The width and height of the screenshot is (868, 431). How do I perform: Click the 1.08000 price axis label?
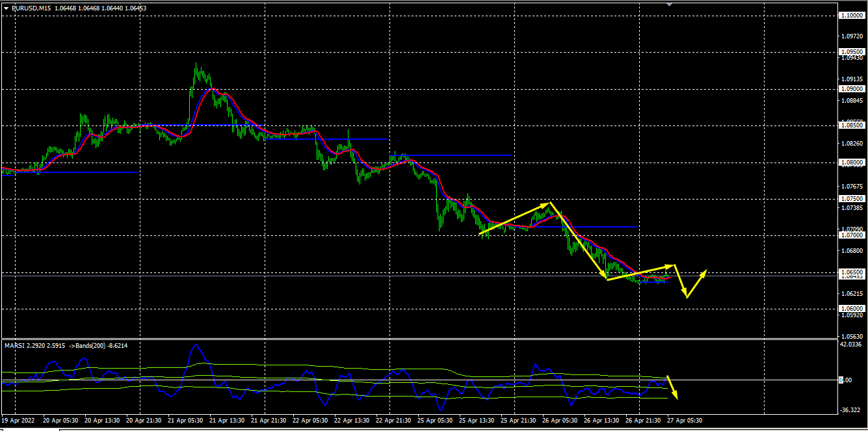[x=851, y=163]
